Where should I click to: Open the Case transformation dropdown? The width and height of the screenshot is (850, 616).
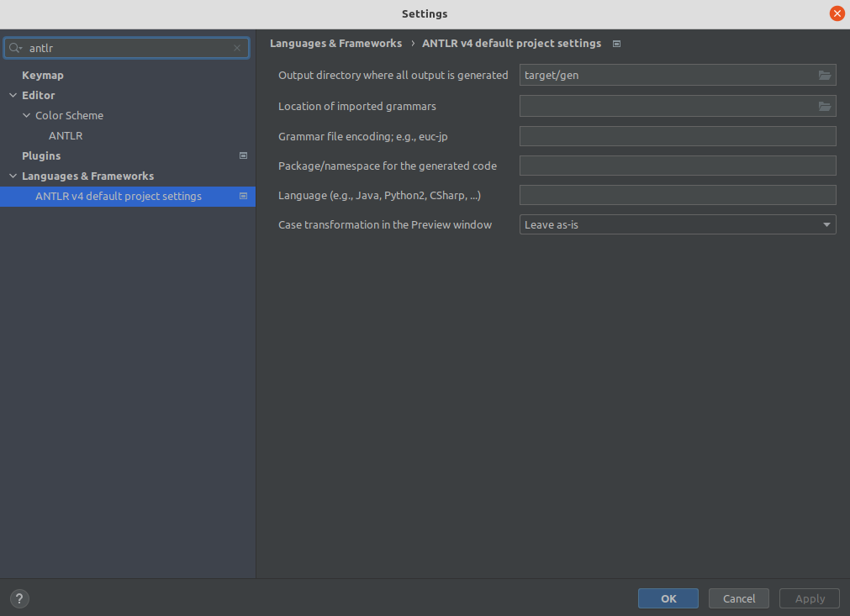[826, 224]
